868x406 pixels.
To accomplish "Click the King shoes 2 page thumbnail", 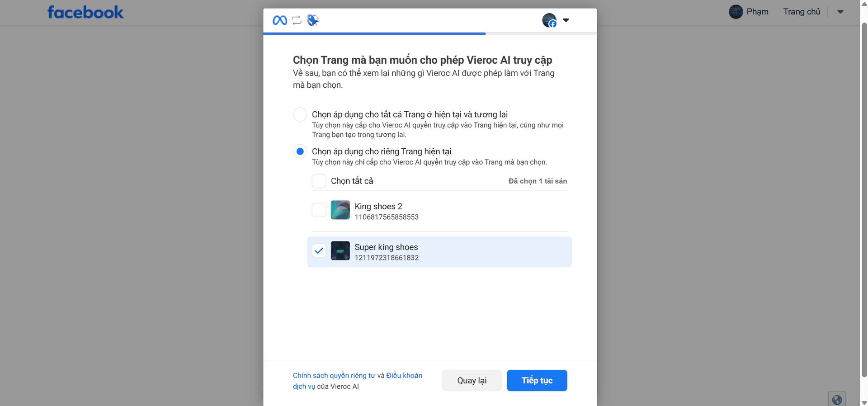I will coord(340,210).
